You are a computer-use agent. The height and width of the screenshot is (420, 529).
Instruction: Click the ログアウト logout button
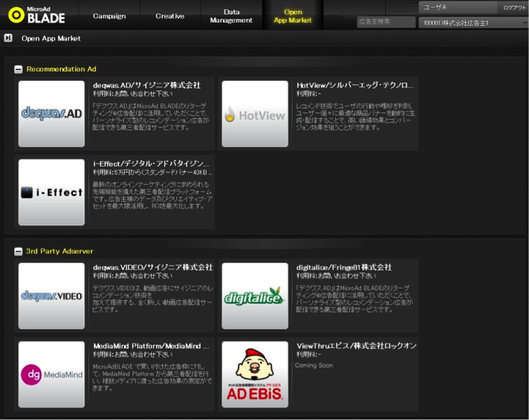coord(514,7)
